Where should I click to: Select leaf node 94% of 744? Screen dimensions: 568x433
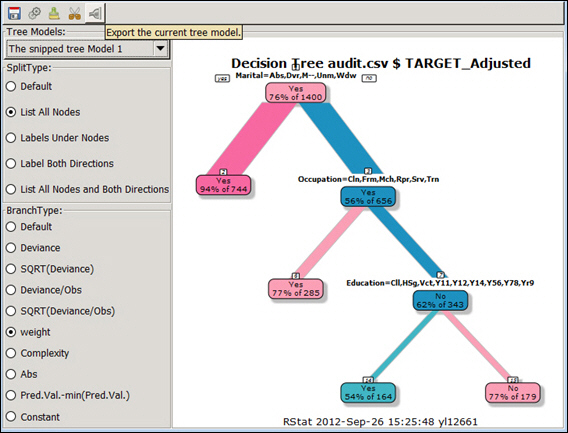tap(224, 185)
